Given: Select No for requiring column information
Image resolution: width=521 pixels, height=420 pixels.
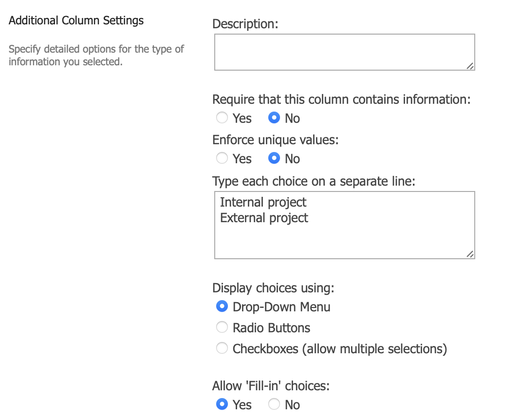Looking at the screenshot, I should [274, 117].
